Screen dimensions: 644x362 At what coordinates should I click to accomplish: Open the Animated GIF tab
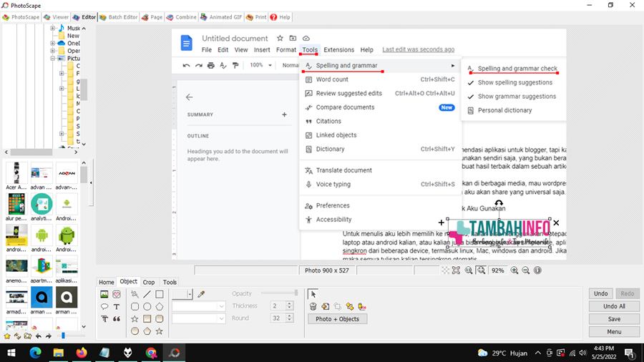[221, 17]
